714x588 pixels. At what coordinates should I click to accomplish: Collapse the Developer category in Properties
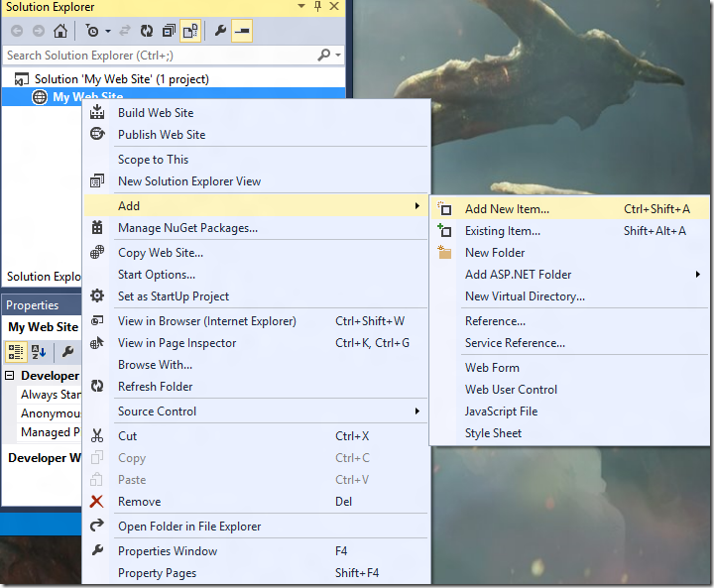[9, 375]
